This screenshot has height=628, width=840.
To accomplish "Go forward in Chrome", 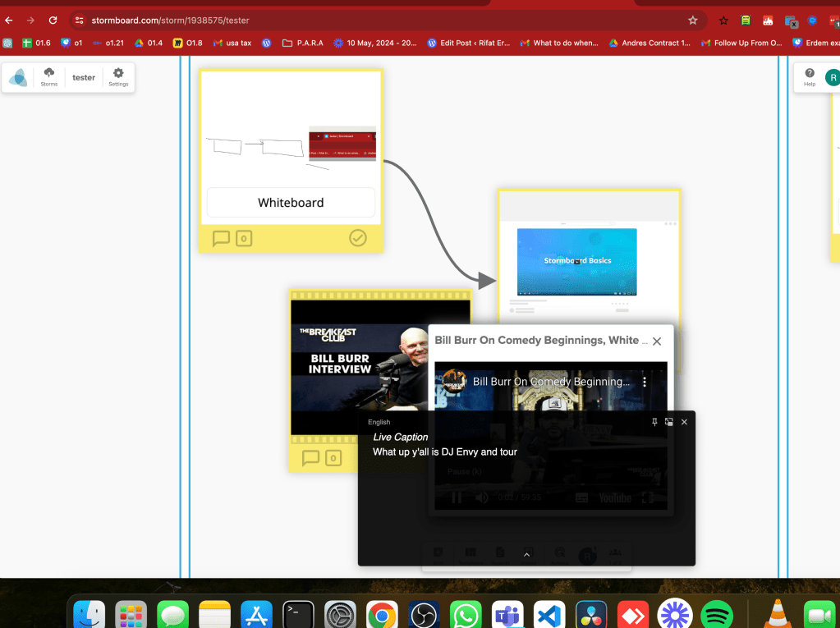I will pyautogui.click(x=30, y=21).
